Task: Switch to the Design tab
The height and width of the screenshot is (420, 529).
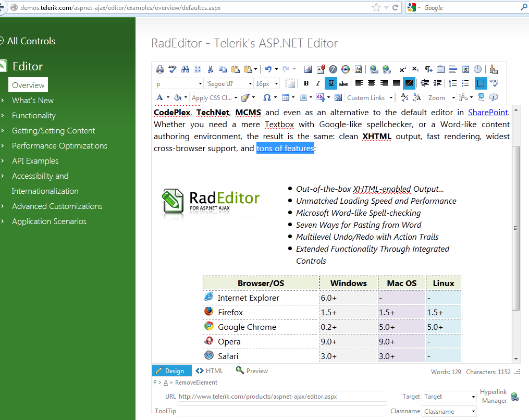Action: pos(171,370)
